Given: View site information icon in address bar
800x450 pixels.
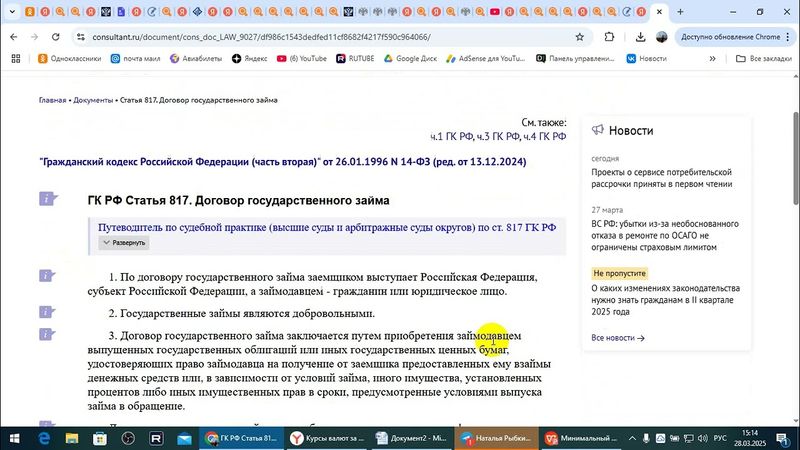Looking at the screenshot, I should (81, 37).
